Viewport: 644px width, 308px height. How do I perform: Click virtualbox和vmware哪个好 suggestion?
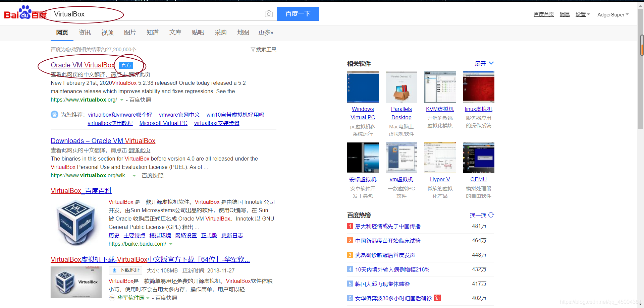tap(120, 115)
